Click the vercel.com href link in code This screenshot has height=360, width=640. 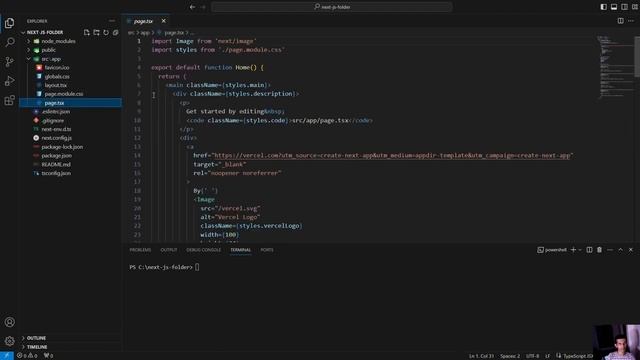(392, 156)
